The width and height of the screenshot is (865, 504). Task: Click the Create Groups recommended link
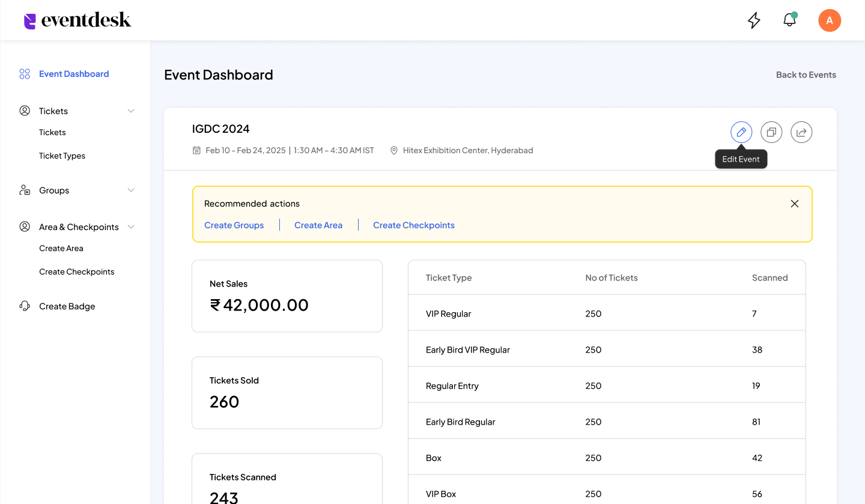pyautogui.click(x=234, y=225)
